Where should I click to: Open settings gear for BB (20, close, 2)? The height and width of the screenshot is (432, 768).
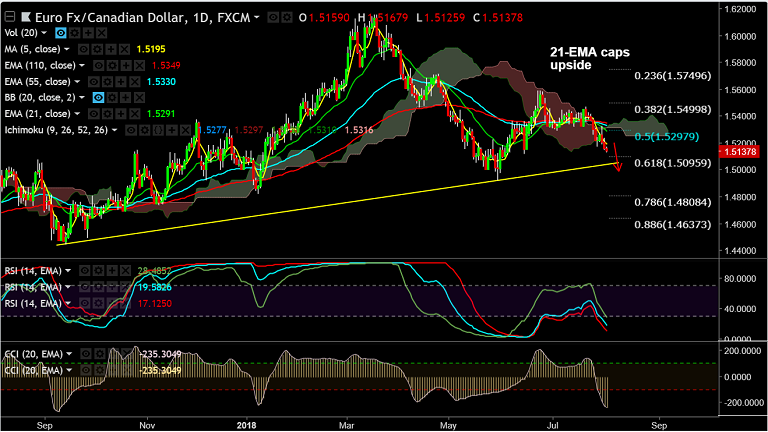tap(112, 97)
